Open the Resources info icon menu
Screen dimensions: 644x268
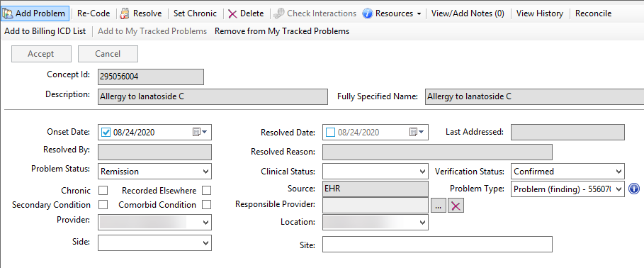tap(367, 13)
